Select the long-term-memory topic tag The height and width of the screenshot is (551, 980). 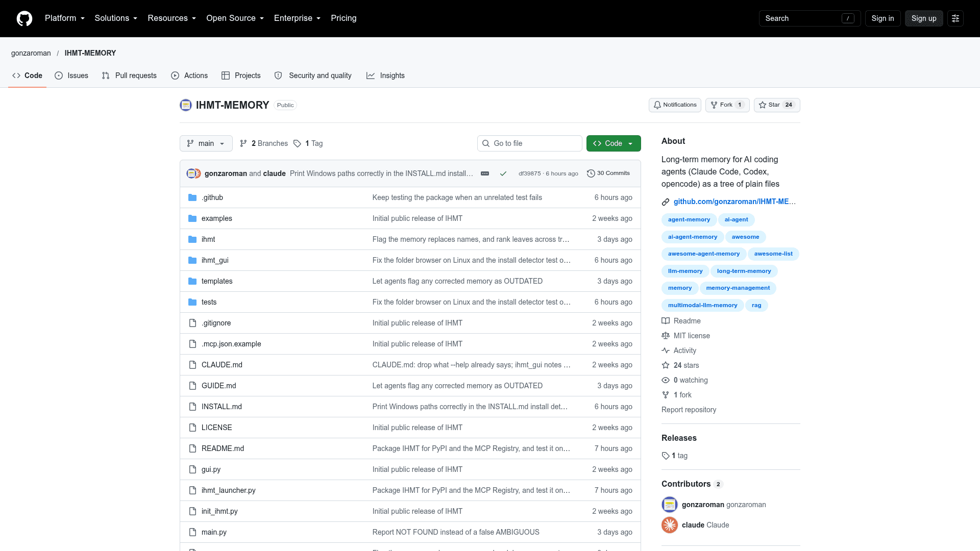coord(744,271)
